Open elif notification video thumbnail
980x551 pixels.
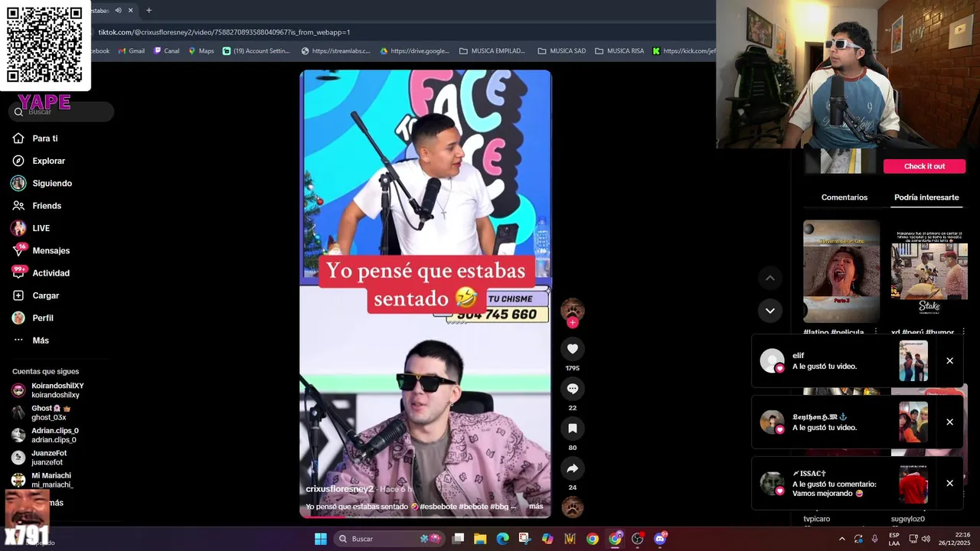913,360
